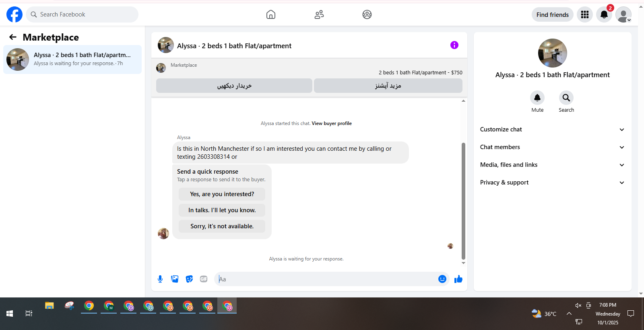Click the listing thumbnail in the conversation list
The width and height of the screenshot is (644, 330).
(x=18, y=59)
